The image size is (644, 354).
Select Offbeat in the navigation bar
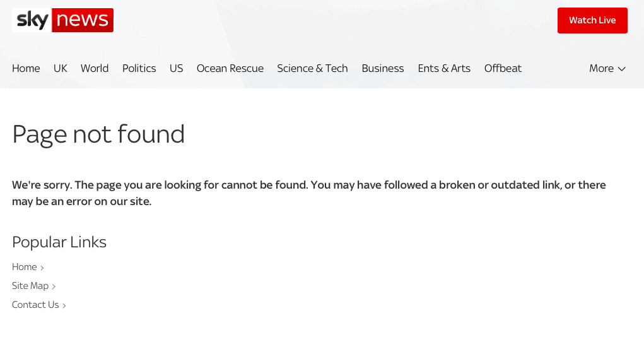point(503,68)
